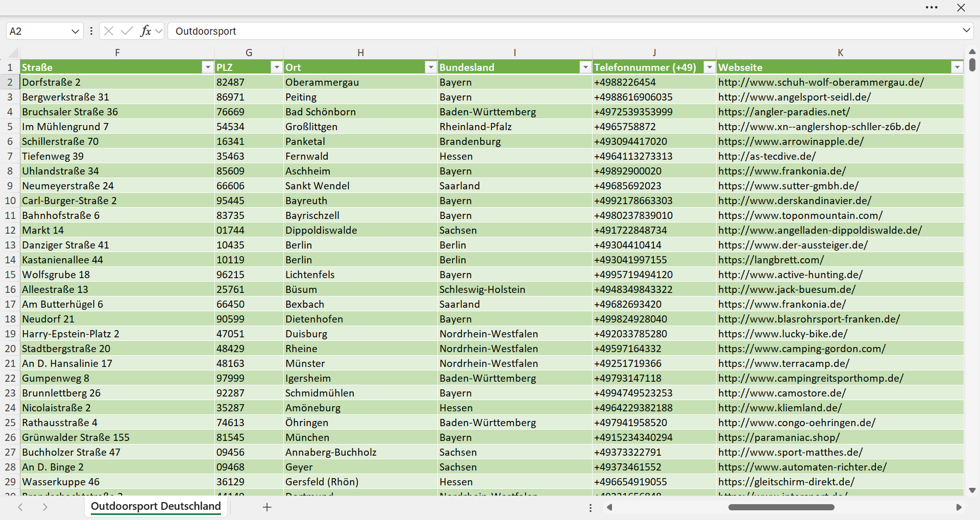Open the Straße column filter dropdown
The height and width of the screenshot is (520, 980).
click(x=207, y=67)
